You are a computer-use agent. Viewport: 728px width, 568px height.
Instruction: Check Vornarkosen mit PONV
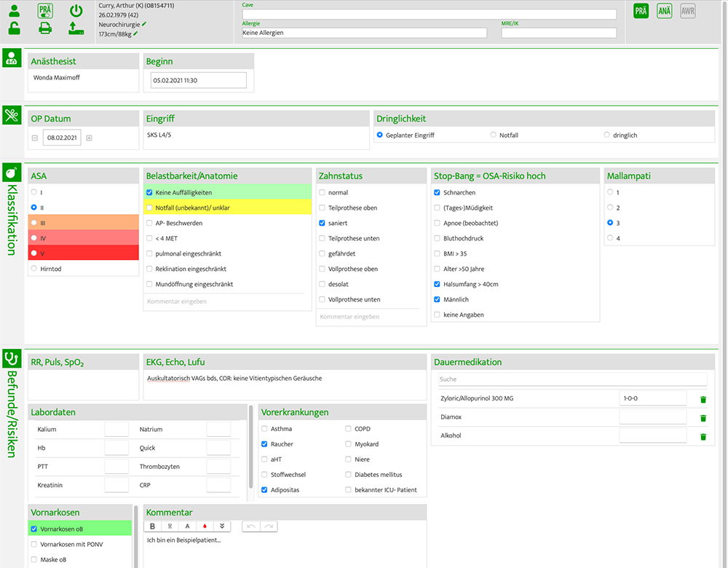pos(34,544)
